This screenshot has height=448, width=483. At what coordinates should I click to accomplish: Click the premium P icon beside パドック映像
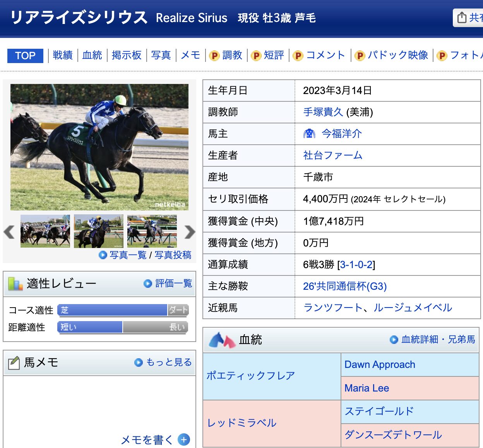pyautogui.click(x=360, y=56)
